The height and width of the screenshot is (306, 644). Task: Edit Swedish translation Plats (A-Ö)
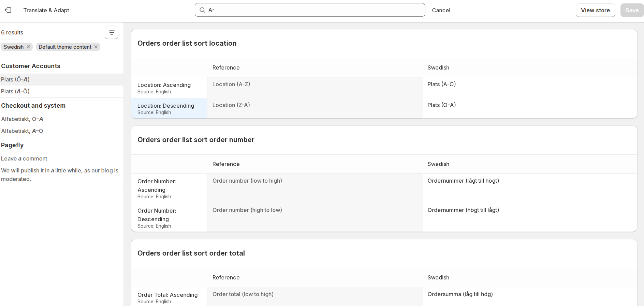click(529, 88)
